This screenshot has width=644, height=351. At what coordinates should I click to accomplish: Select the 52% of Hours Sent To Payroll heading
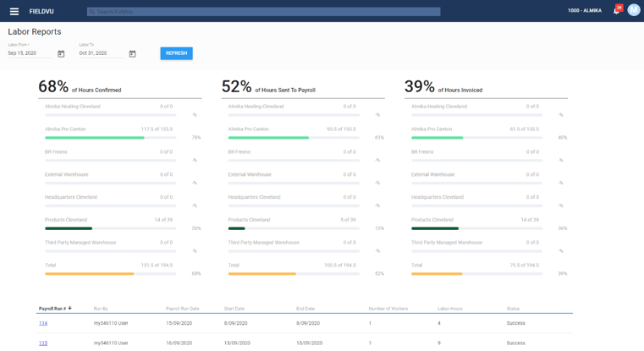click(x=268, y=87)
